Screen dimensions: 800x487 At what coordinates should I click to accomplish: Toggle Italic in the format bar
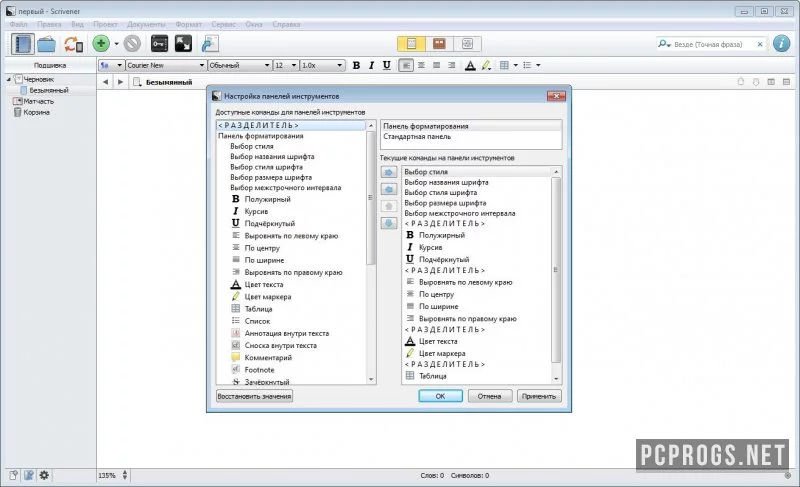click(371, 65)
